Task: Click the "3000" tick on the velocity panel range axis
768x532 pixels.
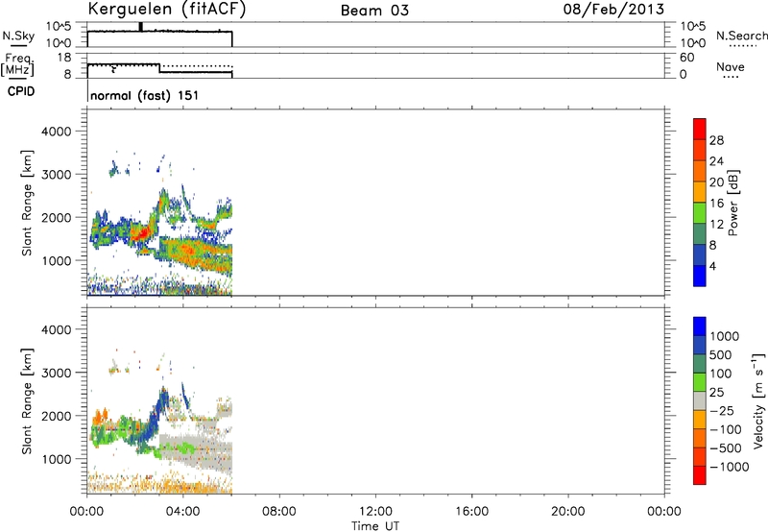Action: click(57, 373)
